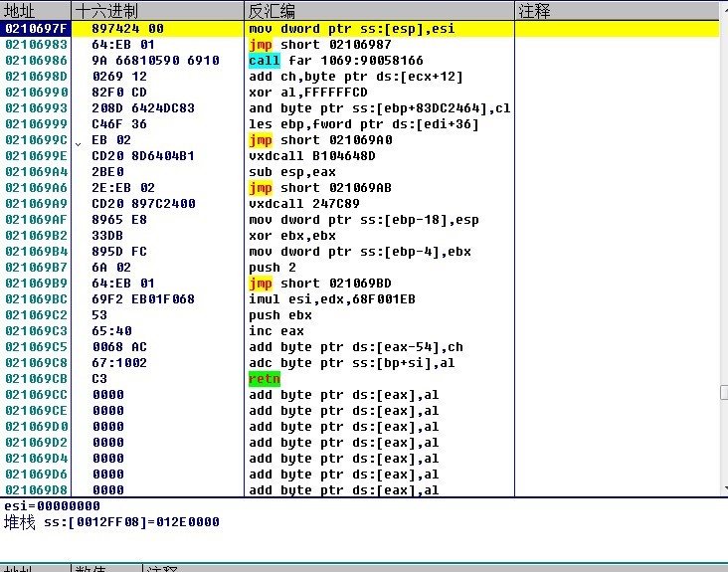The image size is (728, 572).
Task: Select address 021069CC
Action: pyautogui.click(x=36, y=395)
